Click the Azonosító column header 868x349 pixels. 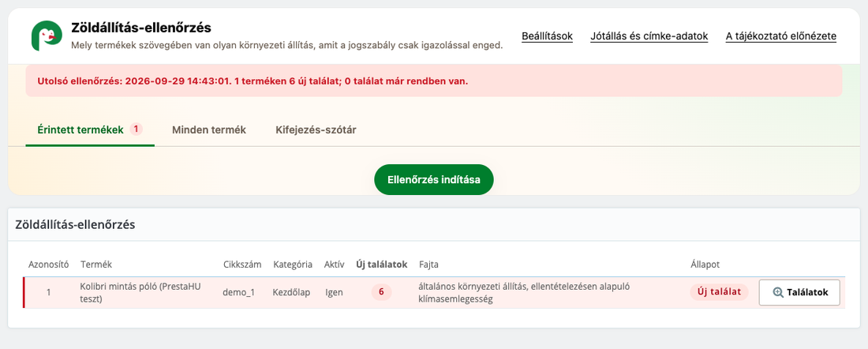(x=48, y=265)
